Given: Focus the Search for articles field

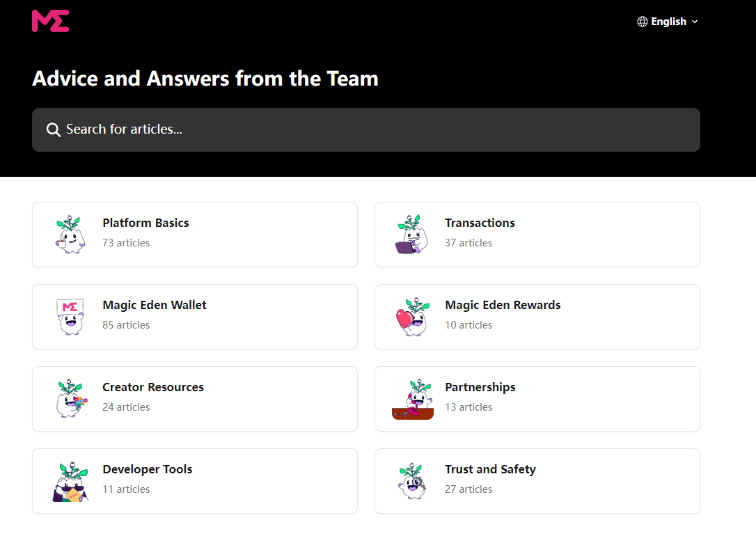Looking at the screenshot, I should (x=366, y=129).
